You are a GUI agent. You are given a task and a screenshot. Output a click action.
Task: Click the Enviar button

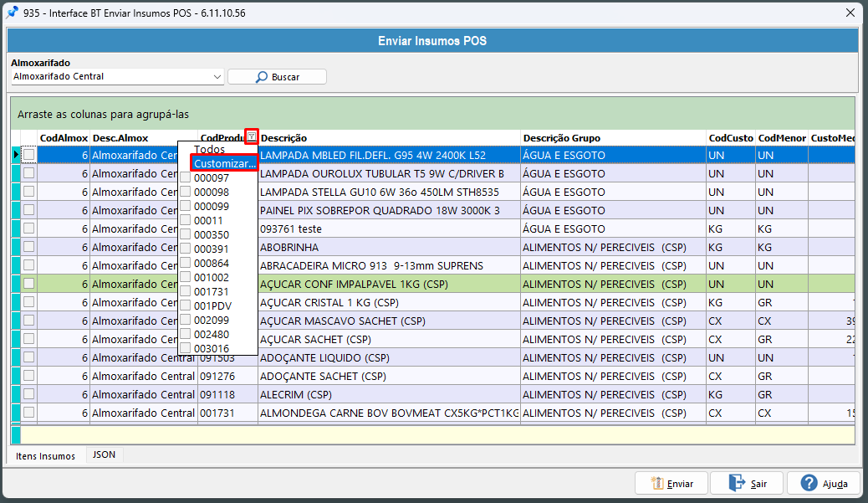tap(671, 484)
